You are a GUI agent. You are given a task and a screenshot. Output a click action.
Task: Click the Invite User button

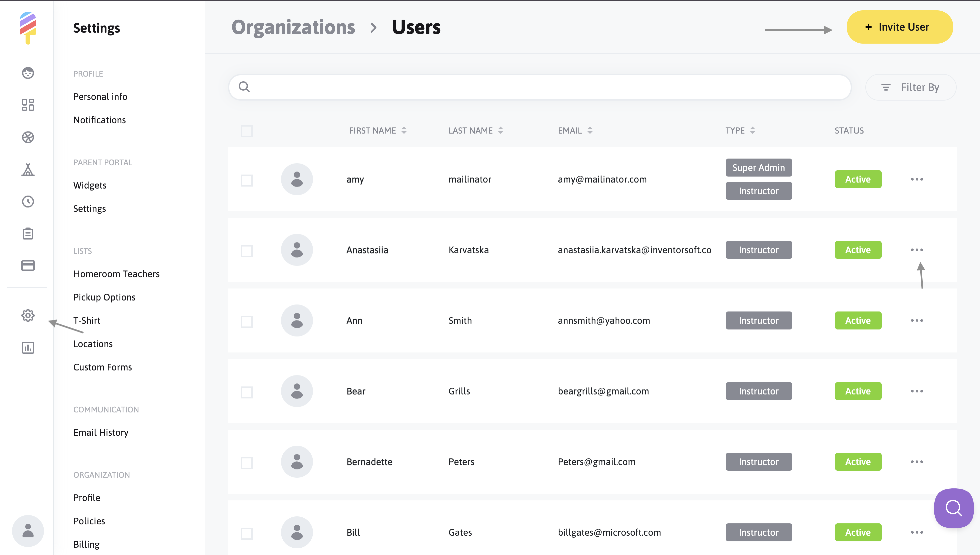tap(899, 27)
